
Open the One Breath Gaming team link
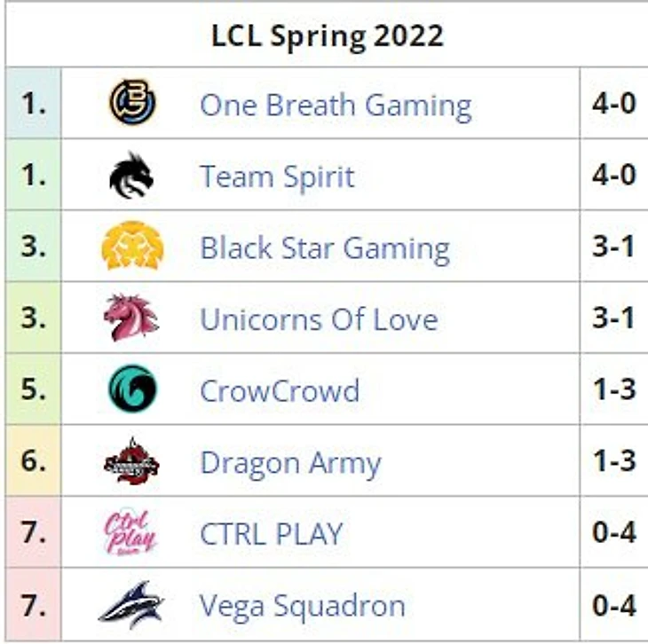[x=336, y=105]
